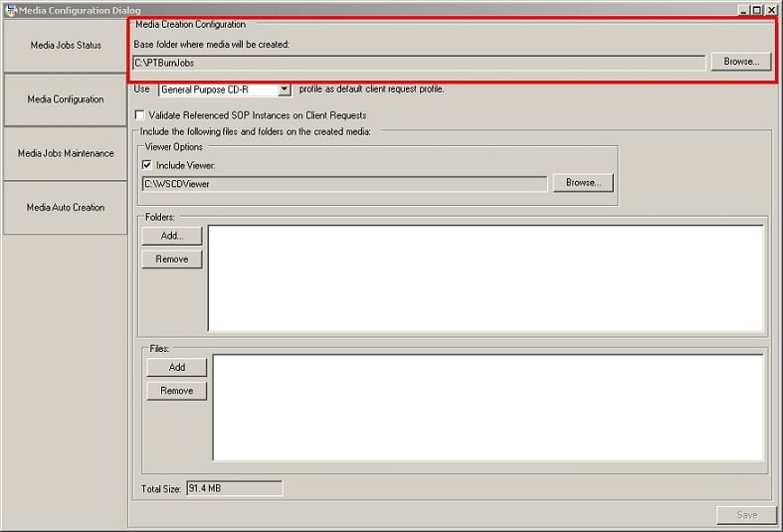The height and width of the screenshot is (532, 783).
Task: Go to the Media Auto Creation tab
Action: tap(66, 208)
